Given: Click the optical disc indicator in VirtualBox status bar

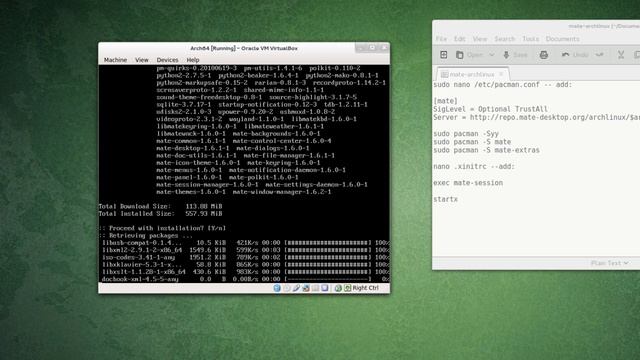Looking at the screenshot, I should pos(287,288).
